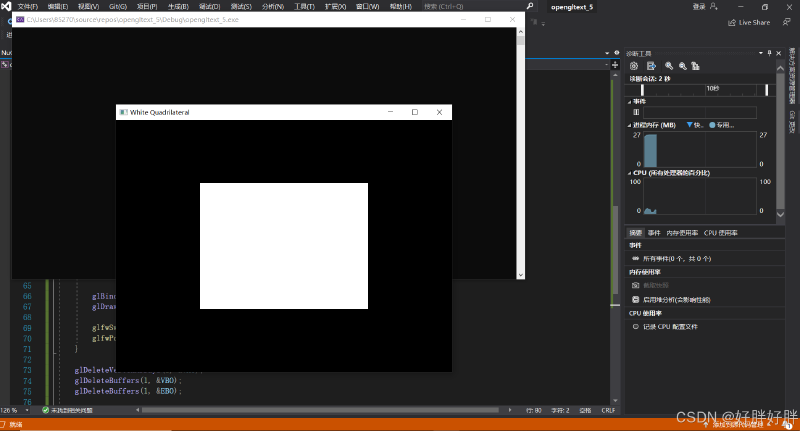Click the search magnifier icon in title bar
Viewport: 800px width, 431px height.
(530, 6)
